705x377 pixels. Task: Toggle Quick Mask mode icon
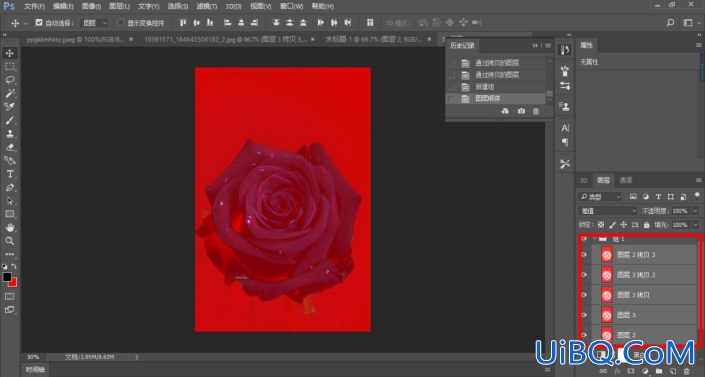(x=9, y=296)
